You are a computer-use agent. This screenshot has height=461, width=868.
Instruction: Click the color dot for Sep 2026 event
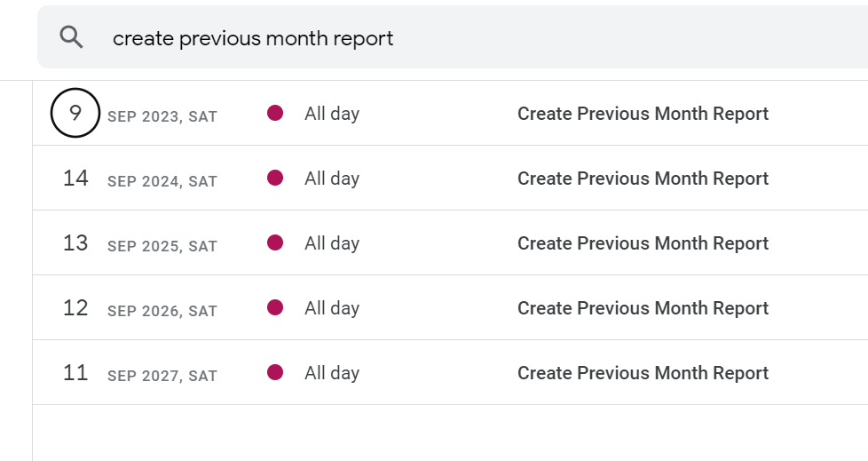275,308
